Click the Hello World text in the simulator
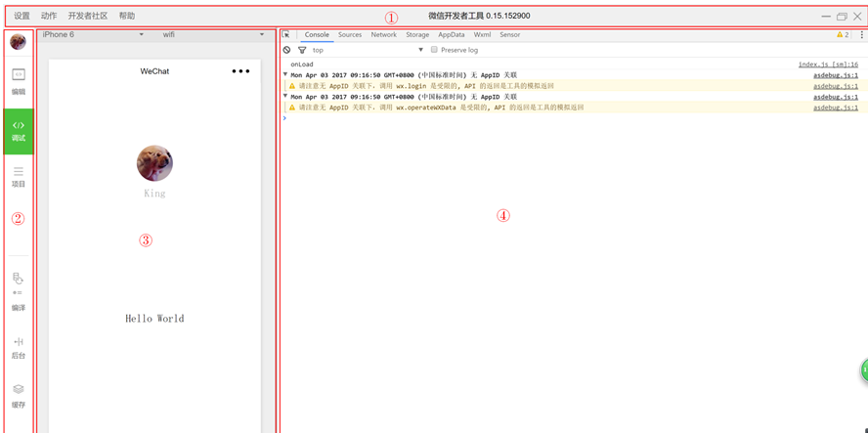The image size is (868, 433). coord(154,319)
